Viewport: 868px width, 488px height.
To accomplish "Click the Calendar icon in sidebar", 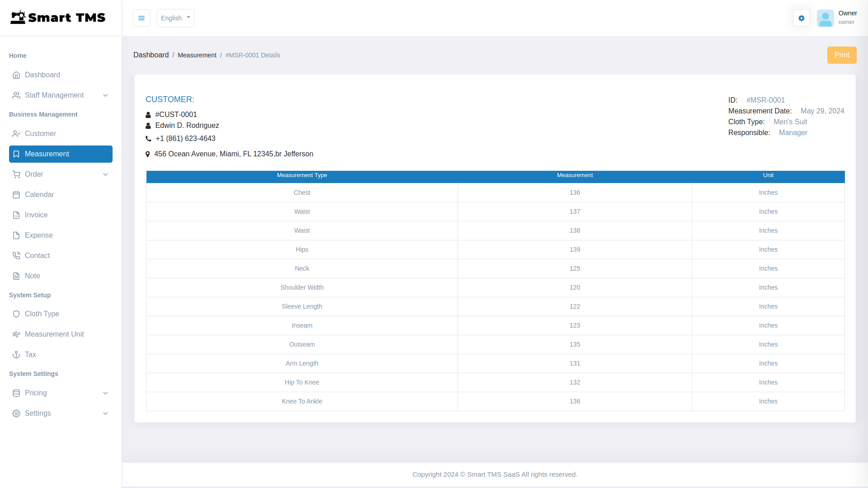I will coord(16,195).
